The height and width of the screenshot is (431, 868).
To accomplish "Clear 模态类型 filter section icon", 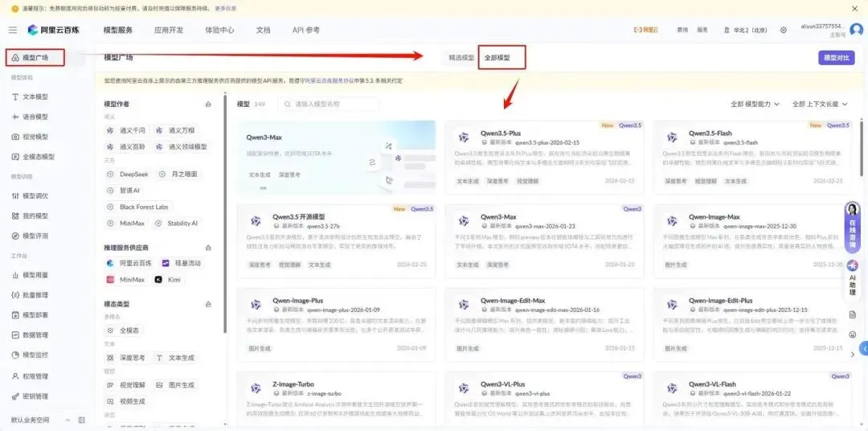I will point(208,304).
